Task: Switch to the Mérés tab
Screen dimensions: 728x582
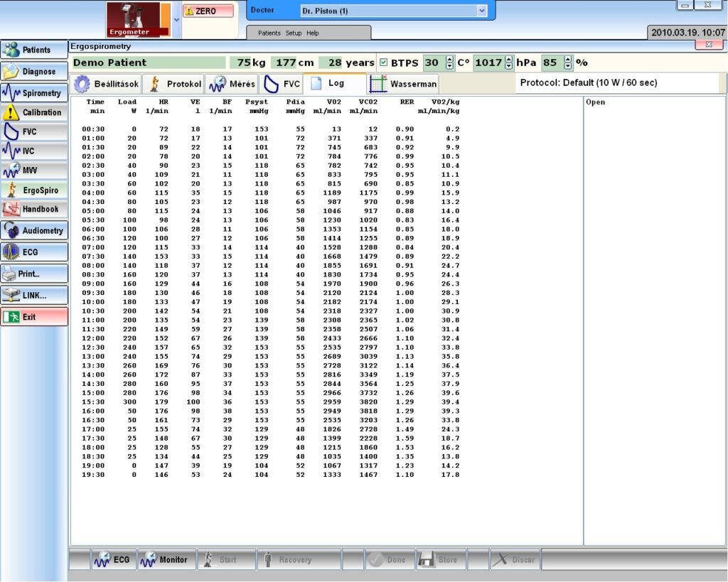Action: coord(231,84)
